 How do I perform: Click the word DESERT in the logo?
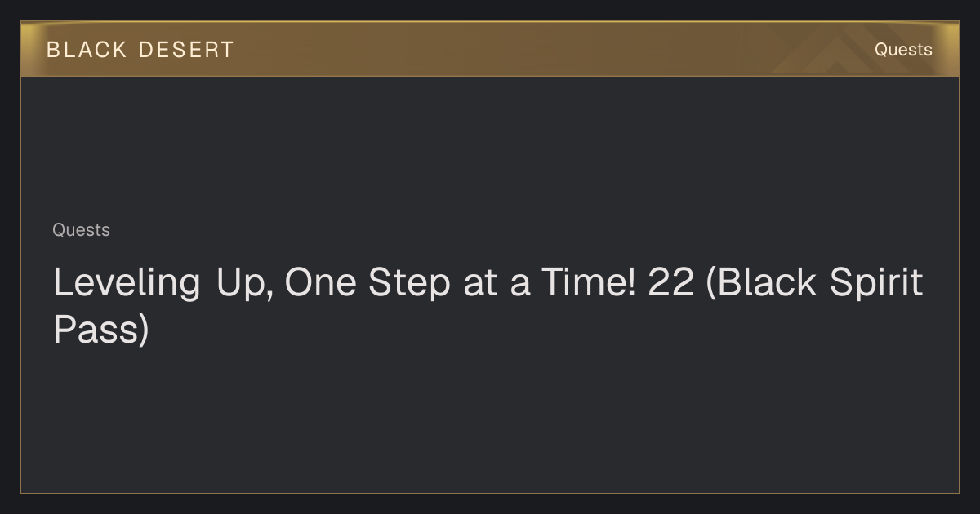(186, 50)
